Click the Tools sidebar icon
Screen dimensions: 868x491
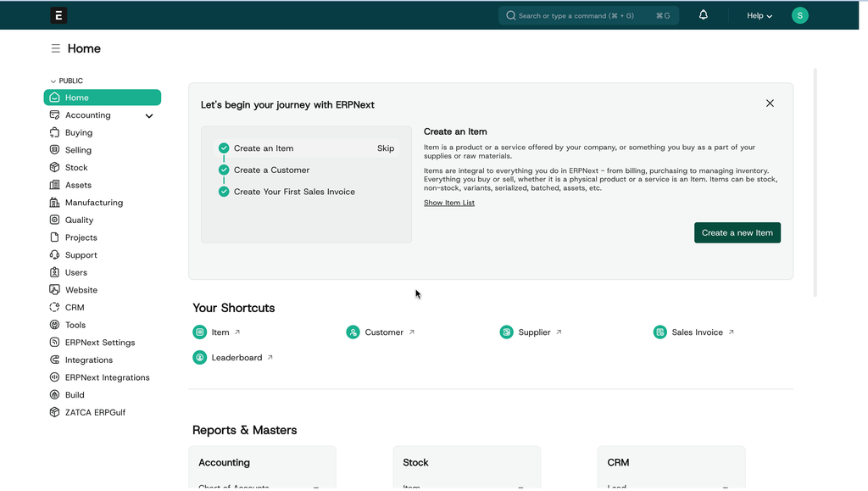(x=54, y=325)
